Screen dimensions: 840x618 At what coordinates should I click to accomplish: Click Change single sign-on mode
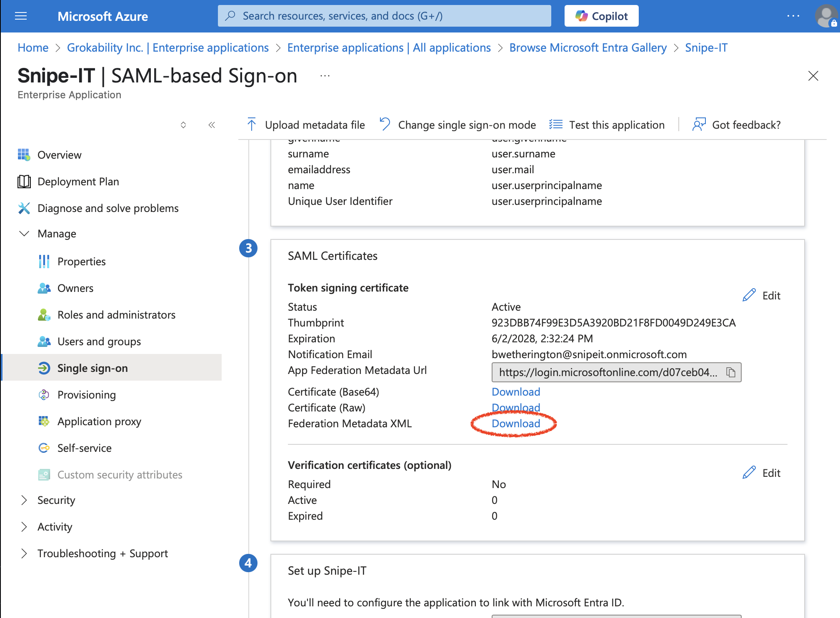(x=458, y=125)
